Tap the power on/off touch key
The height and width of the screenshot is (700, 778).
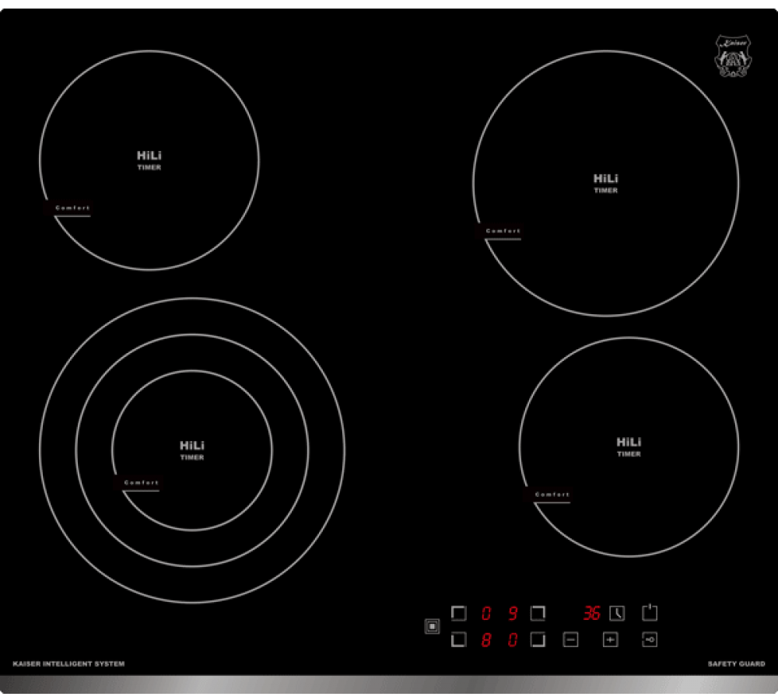pyautogui.click(x=650, y=613)
